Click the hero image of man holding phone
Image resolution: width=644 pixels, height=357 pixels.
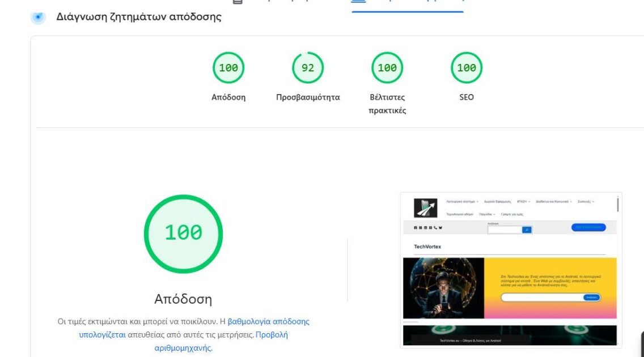tap(443, 288)
